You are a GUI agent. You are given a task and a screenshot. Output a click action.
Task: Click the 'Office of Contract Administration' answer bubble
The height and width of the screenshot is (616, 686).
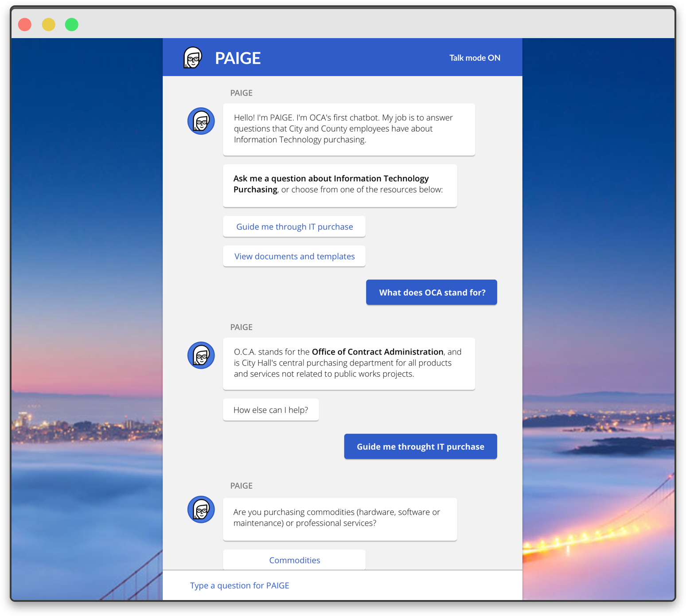(x=349, y=363)
